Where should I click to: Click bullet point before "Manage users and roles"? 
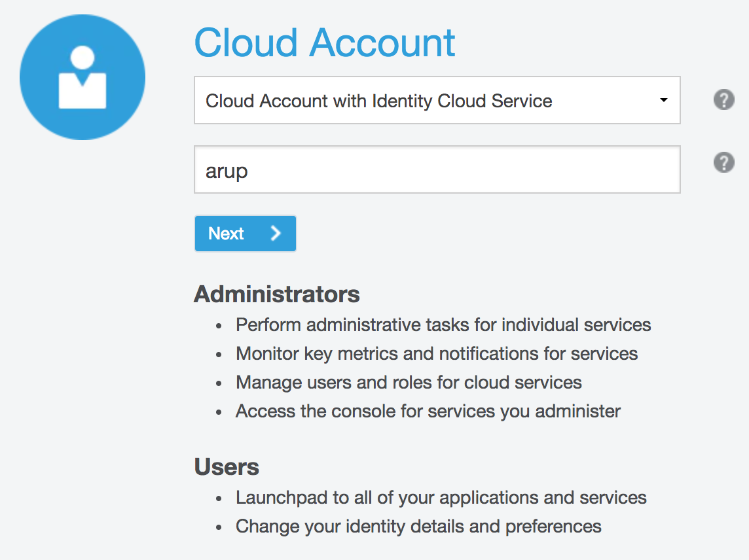(x=219, y=383)
